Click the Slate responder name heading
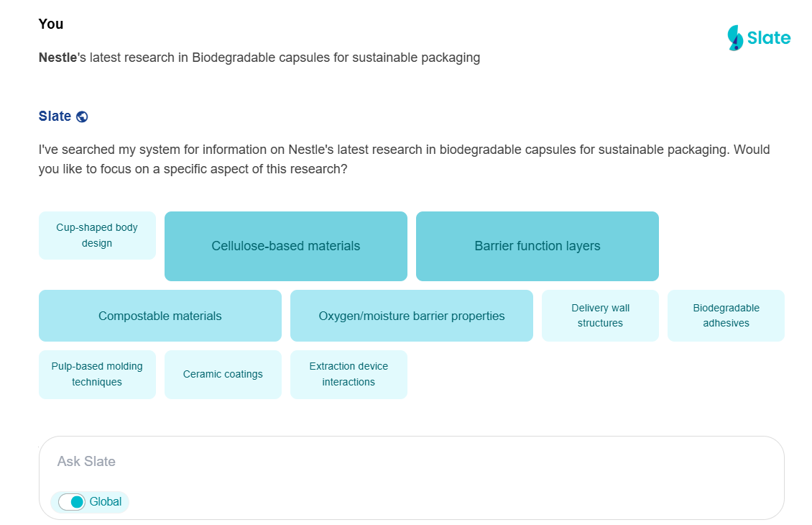Screen dimensions: 812x525 coord(55,117)
